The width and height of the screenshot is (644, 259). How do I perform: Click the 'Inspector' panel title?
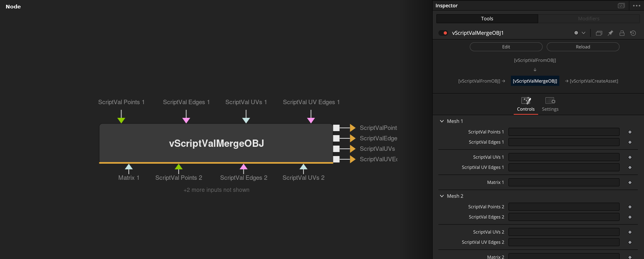click(x=446, y=6)
